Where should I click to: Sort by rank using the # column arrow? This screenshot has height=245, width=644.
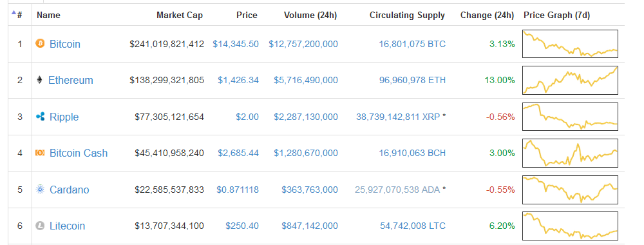click(17, 15)
